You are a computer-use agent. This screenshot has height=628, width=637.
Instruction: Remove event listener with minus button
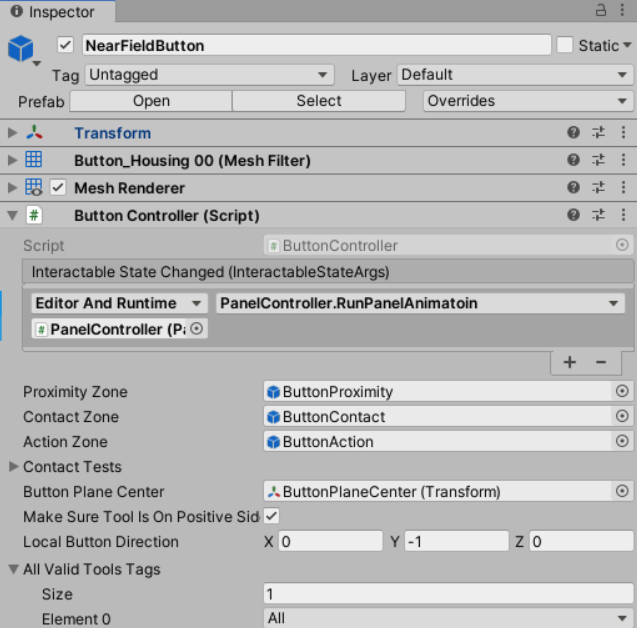click(x=601, y=362)
